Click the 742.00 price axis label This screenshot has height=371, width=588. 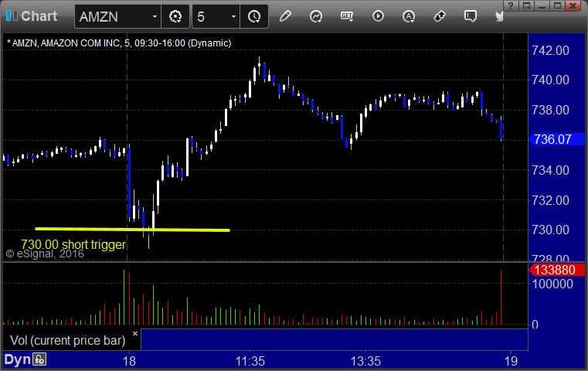point(550,50)
